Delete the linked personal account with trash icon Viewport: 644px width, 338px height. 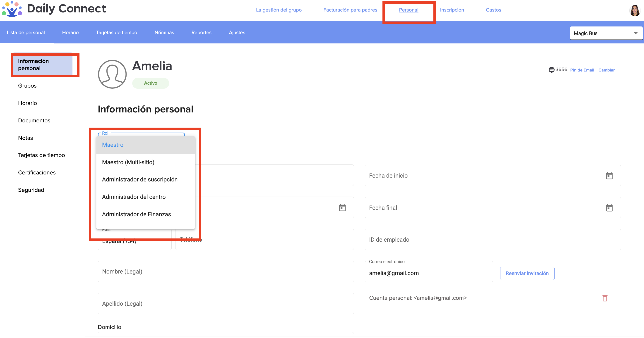(x=605, y=298)
